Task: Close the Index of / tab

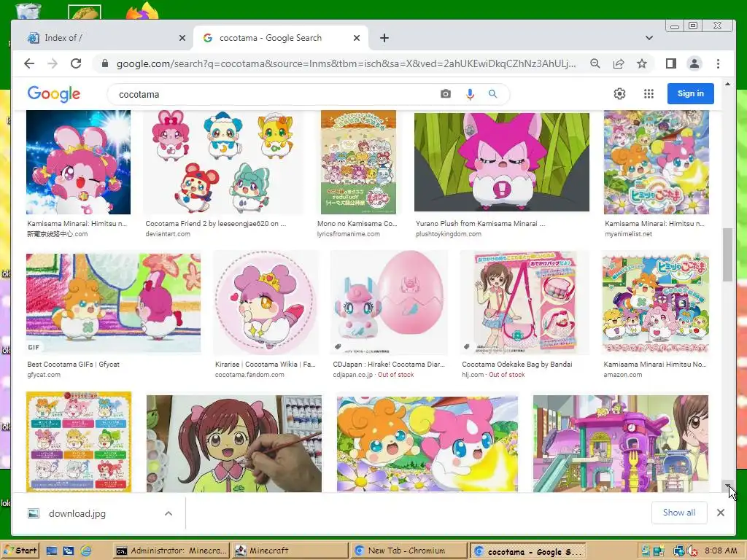Action: (182, 38)
